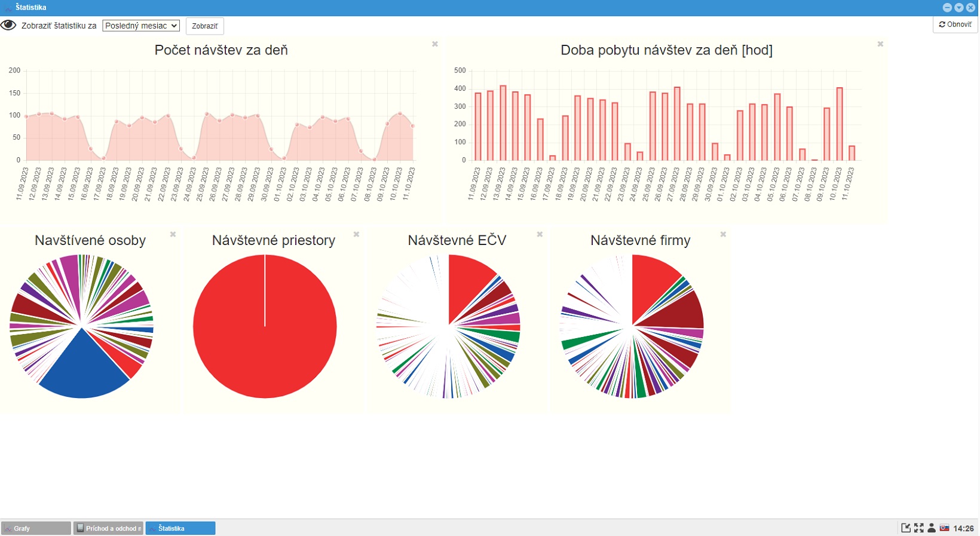Click the Grafy tab chart icon
The height and width of the screenshot is (536, 980).
click(x=8, y=528)
